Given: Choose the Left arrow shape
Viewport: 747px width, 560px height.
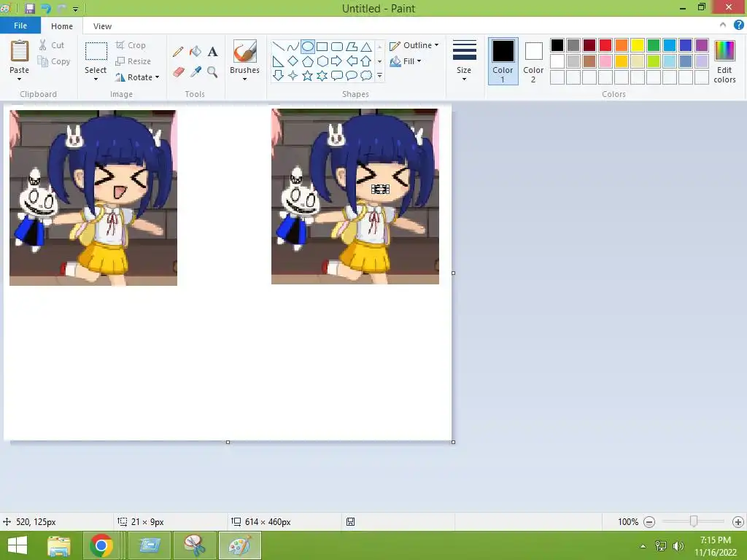Looking at the screenshot, I should point(352,61).
